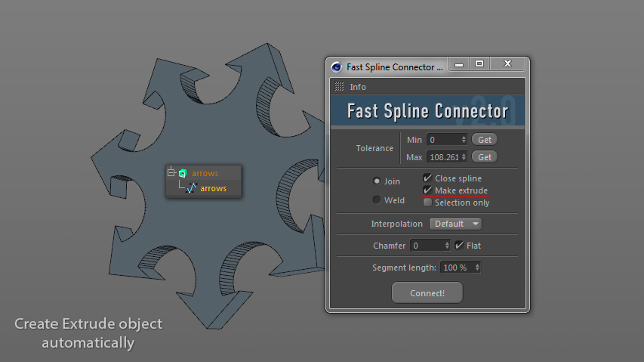Image resolution: width=644 pixels, height=362 pixels.
Task: Click the Interpolation label
Action: (x=397, y=224)
